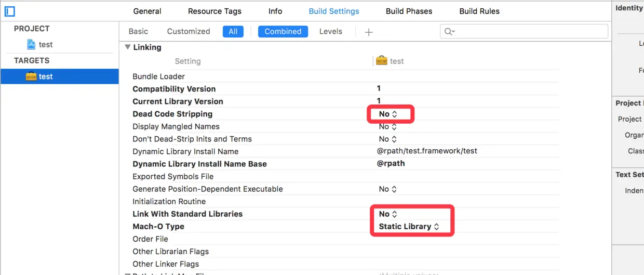Switch to the General tab
The height and width of the screenshot is (275, 644).
click(147, 11)
